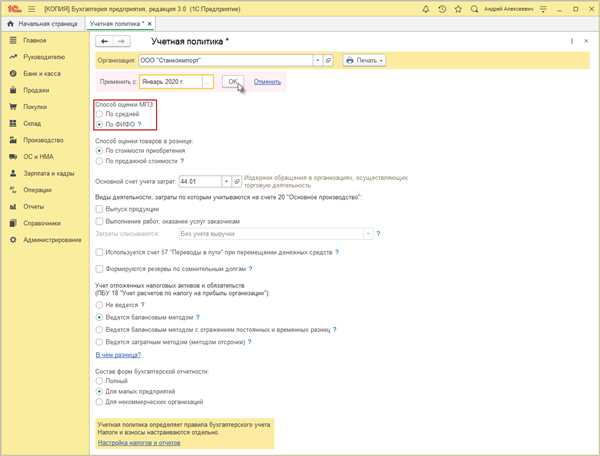This screenshot has height=456, width=600.
Task: Select Ведется затратным методом option
Action: [99, 342]
